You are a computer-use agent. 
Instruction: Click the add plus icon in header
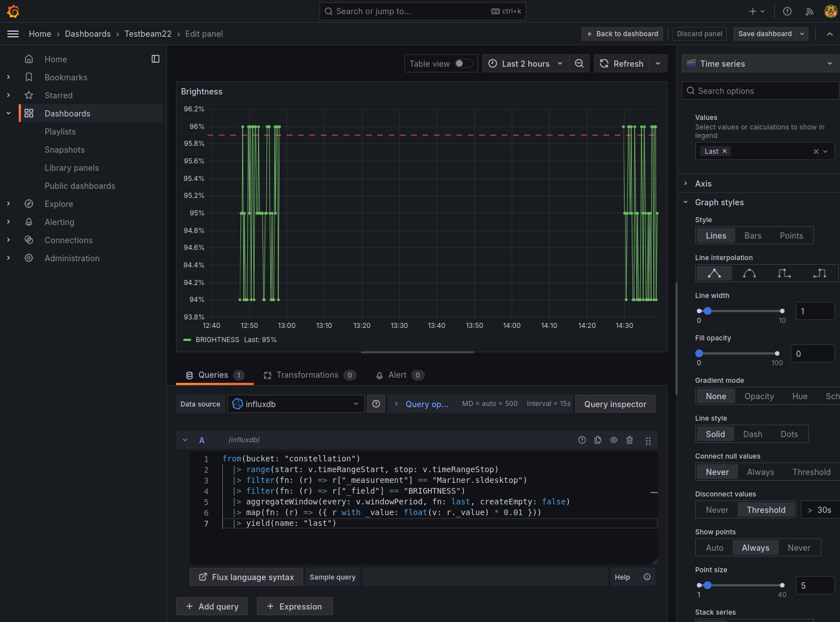pos(757,11)
